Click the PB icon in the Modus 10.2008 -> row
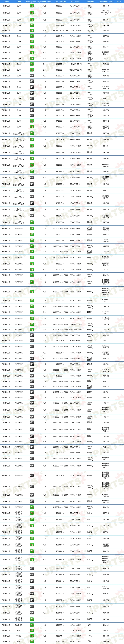124x644 pixels. [32, 619]
